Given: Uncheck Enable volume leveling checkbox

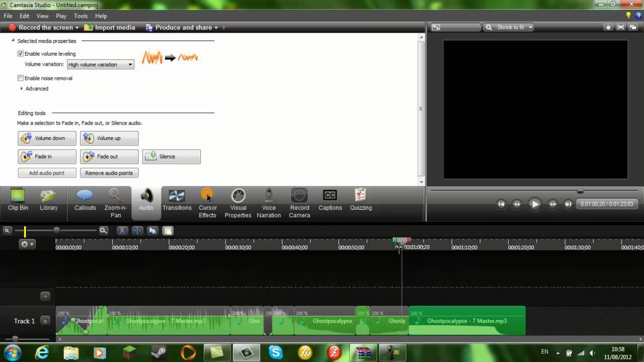Looking at the screenshot, I should pyautogui.click(x=21, y=54).
